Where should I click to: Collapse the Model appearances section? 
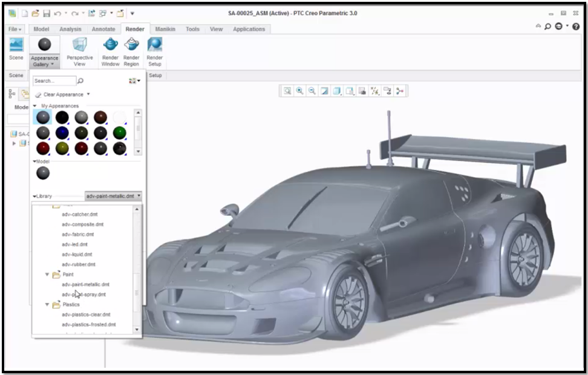[x=34, y=161]
